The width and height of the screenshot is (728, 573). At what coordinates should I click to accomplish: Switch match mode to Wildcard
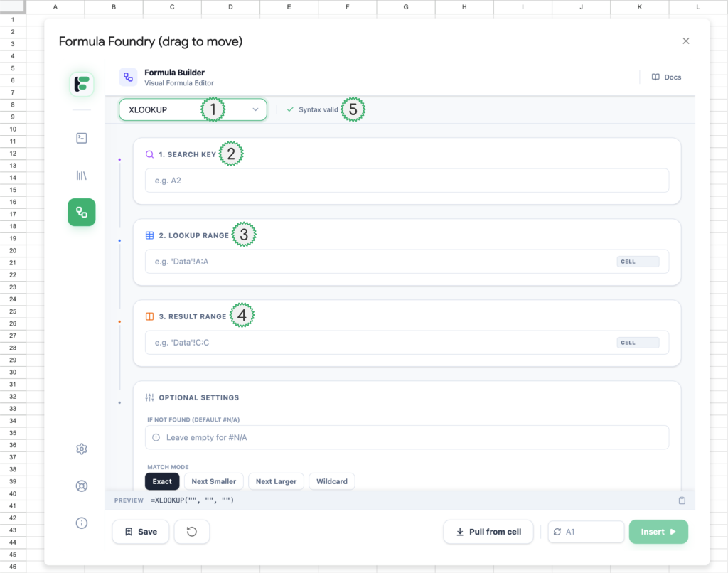coord(331,481)
